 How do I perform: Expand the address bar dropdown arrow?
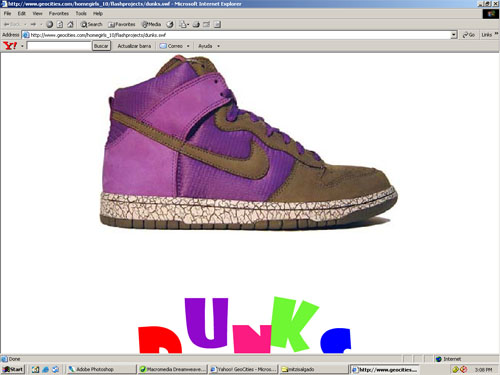click(x=454, y=35)
